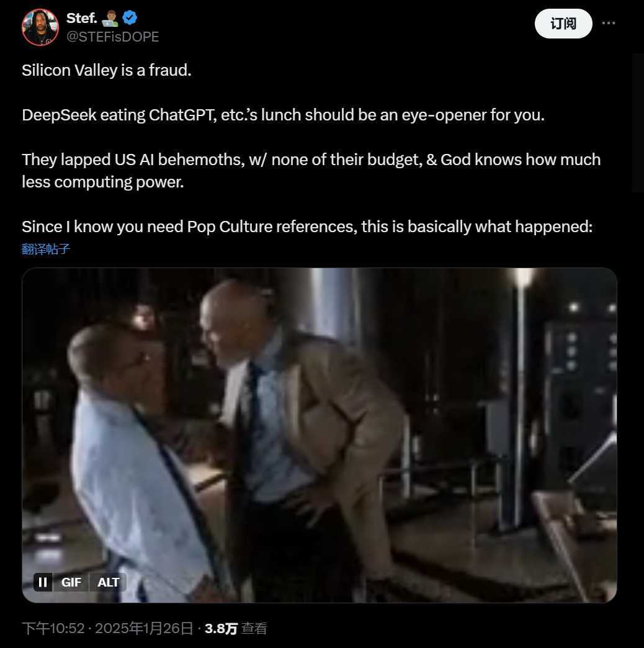The height and width of the screenshot is (648, 644).
Task: Click 翻译帖子 to translate the post
Action: 46,249
